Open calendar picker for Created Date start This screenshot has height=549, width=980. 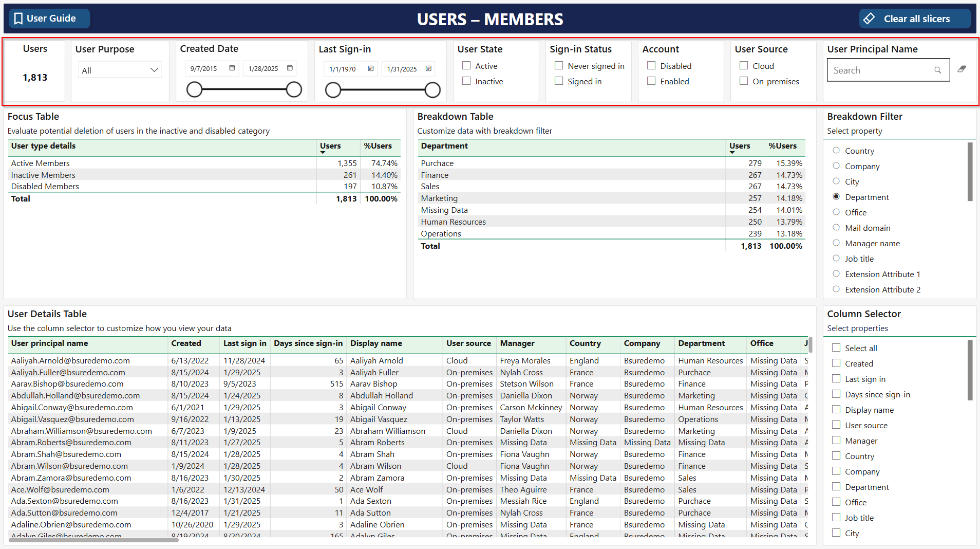point(232,68)
